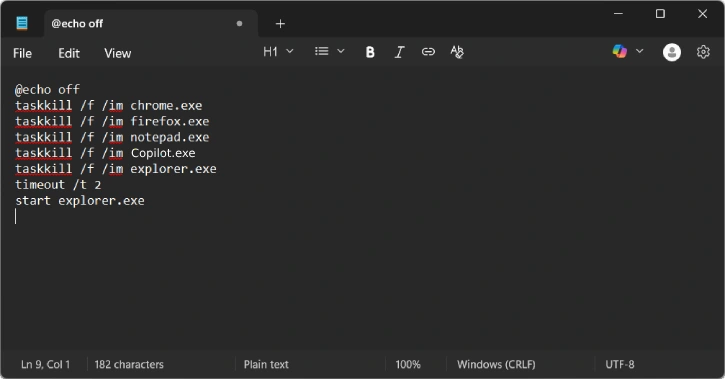Expand the list style chevron
This screenshot has width=725, height=379.
tap(341, 51)
